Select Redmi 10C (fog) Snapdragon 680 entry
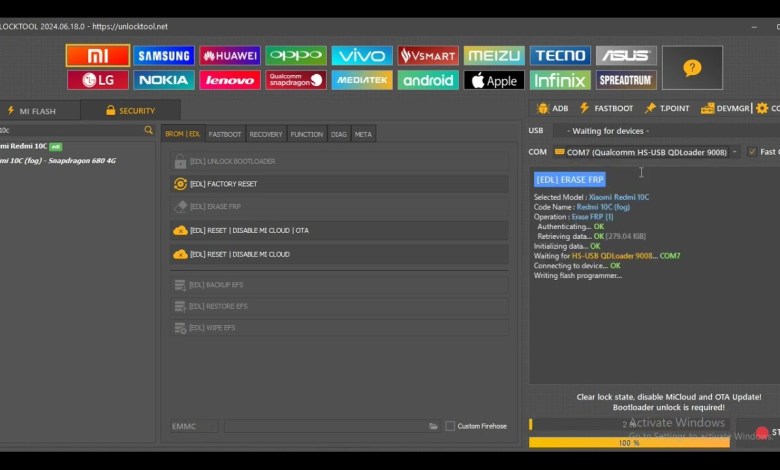 (x=60, y=160)
